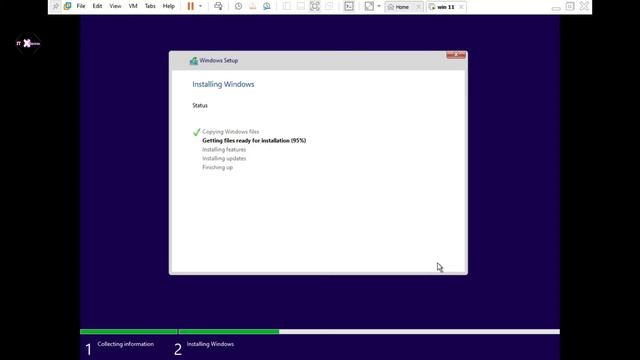Viewport: 640px width, 360px height.
Task: Click the Windows Setup title icon
Action: 193,61
